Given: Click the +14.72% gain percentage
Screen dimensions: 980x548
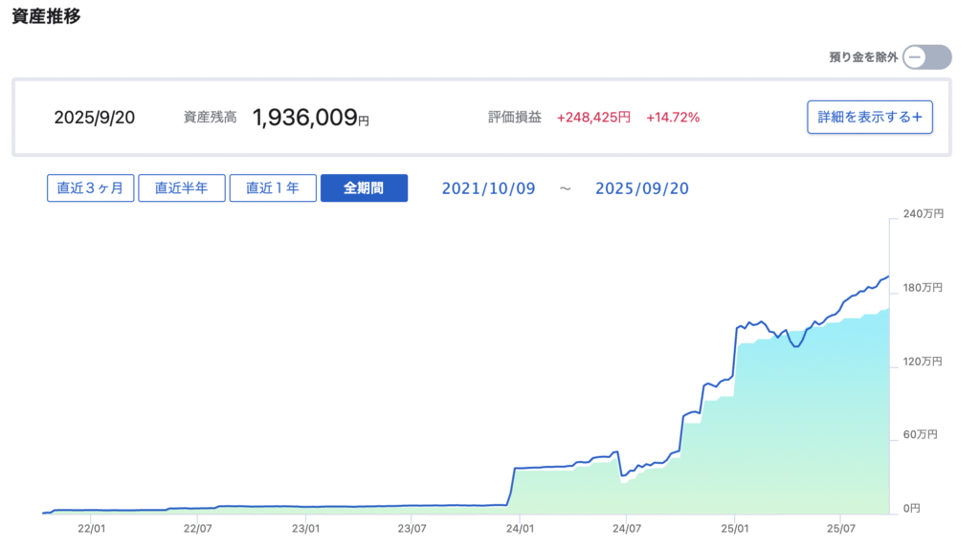Looking at the screenshot, I should point(673,118).
